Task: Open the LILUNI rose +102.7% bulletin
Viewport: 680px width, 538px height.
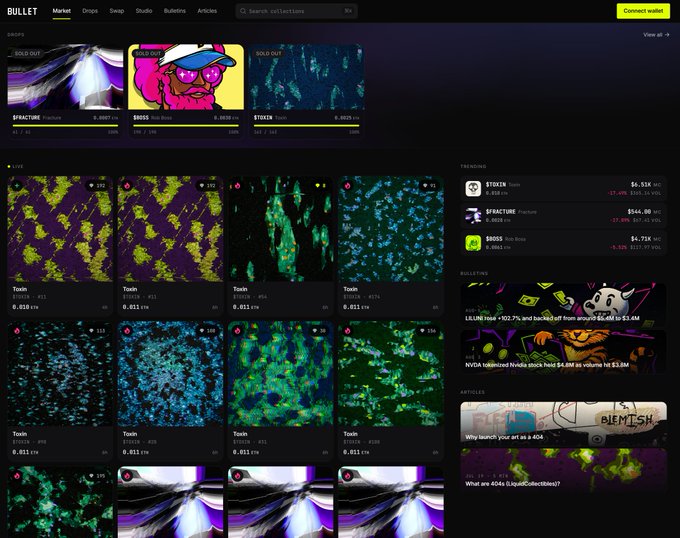Action: (563, 304)
